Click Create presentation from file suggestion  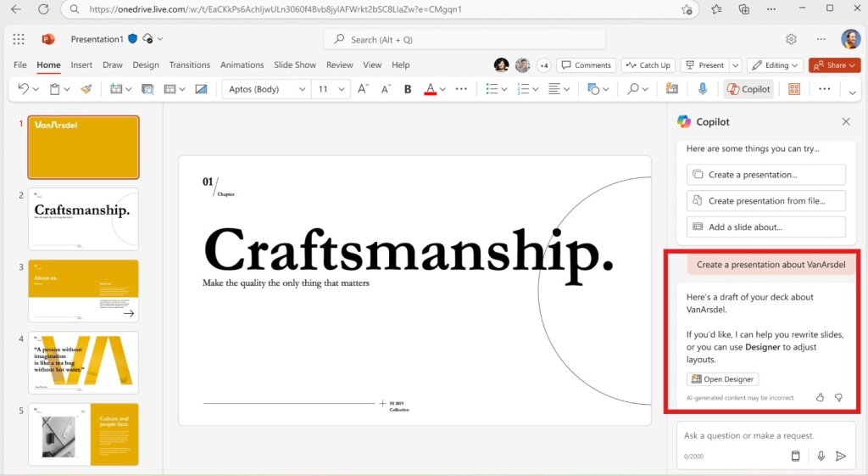766,200
